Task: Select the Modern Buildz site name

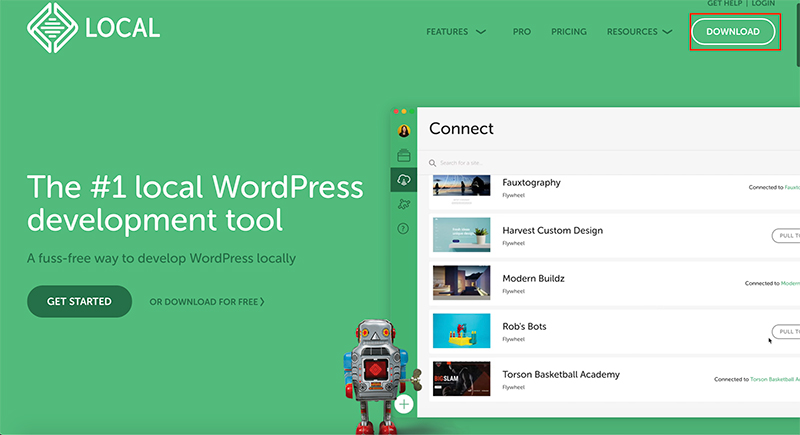Action: [x=533, y=278]
